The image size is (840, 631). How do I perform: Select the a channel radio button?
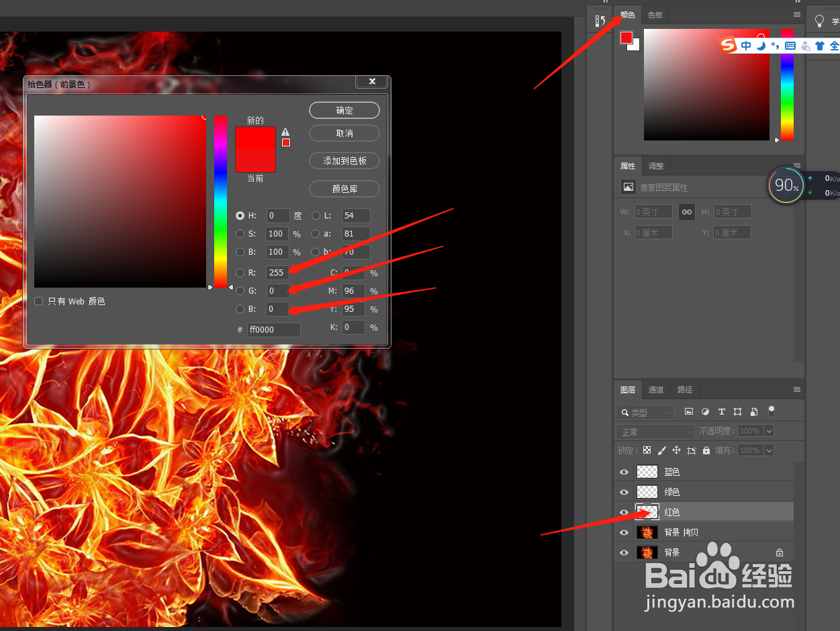(x=316, y=234)
